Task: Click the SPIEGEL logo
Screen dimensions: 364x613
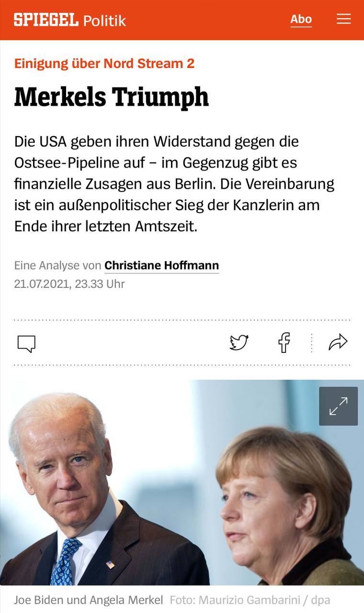Action: (46, 20)
